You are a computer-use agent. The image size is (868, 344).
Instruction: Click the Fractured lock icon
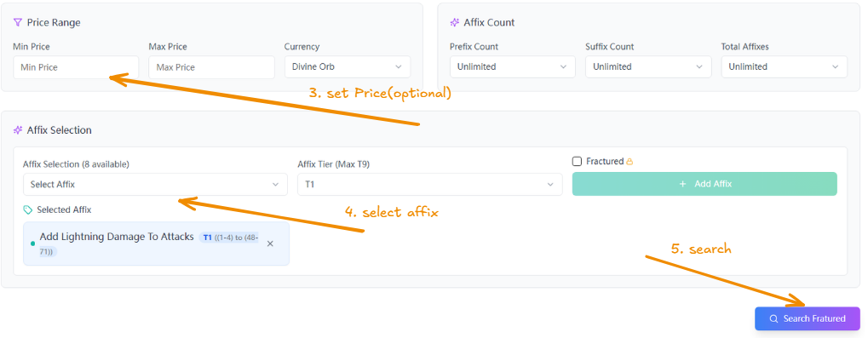click(x=629, y=162)
